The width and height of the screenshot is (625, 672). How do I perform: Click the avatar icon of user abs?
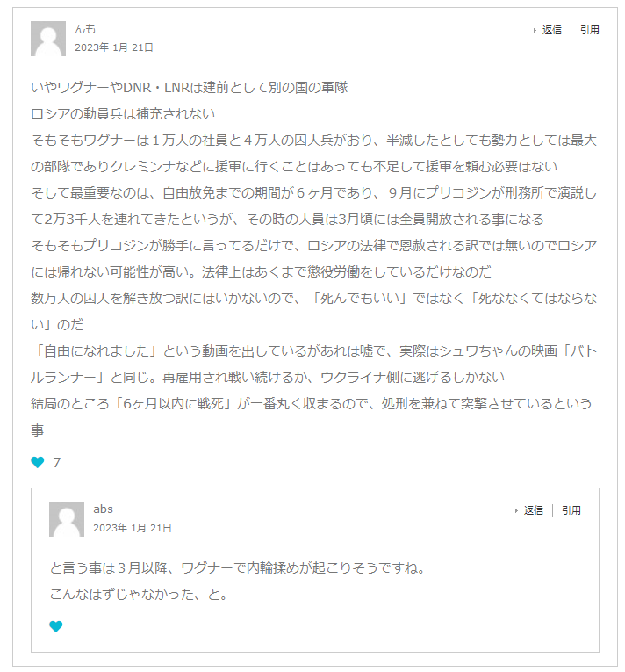coord(67,519)
